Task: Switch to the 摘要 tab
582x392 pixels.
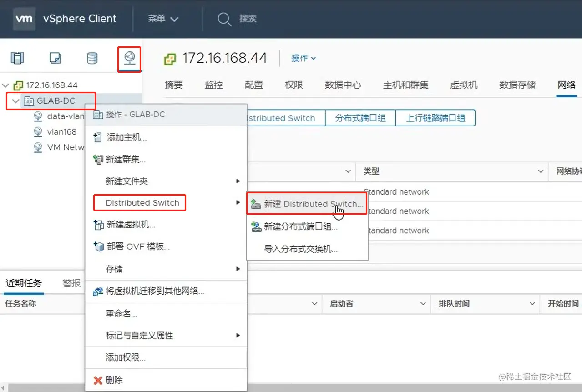Action: click(173, 85)
